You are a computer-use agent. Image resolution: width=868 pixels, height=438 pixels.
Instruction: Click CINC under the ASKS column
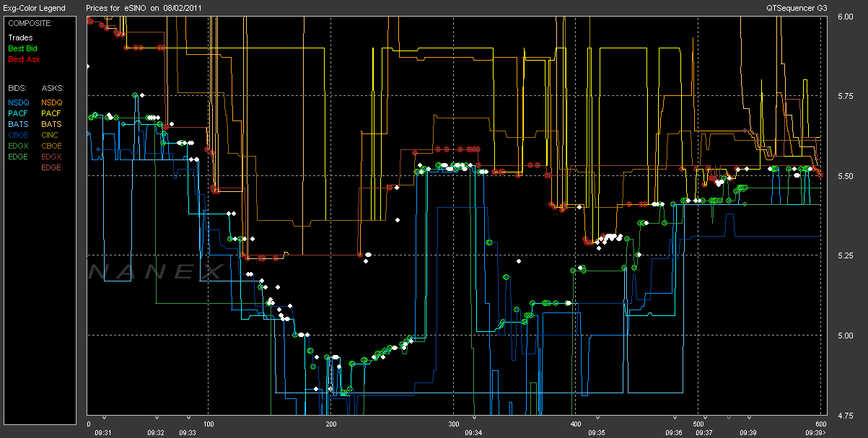(51, 135)
